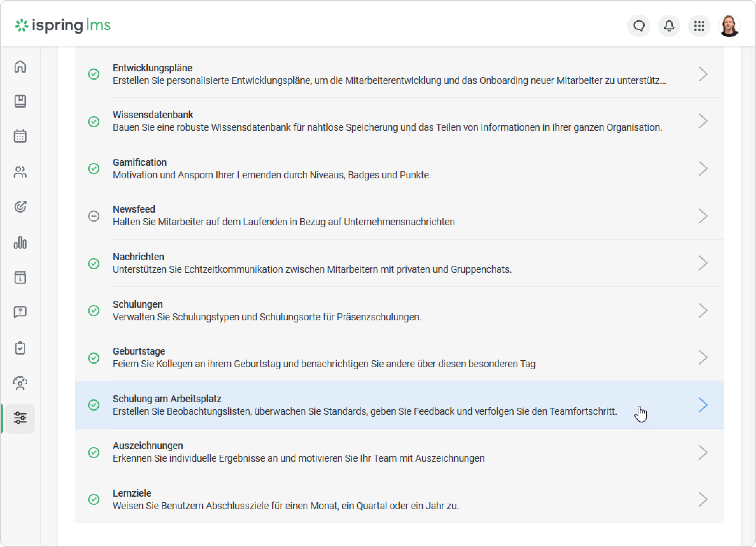Viewport: 756px width, 547px height.
Task: Expand Nachrichten via its chevron arrow
Action: pyautogui.click(x=703, y=263)
